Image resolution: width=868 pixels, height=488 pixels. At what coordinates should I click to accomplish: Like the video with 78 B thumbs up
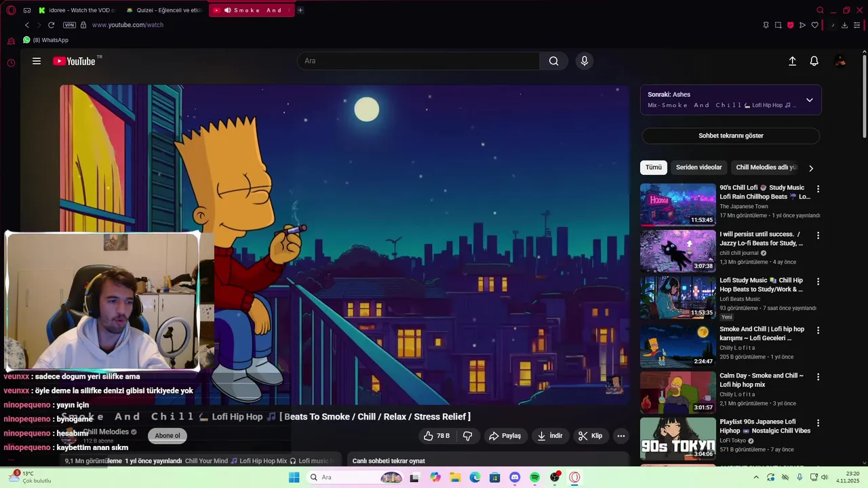[x=437, y=436]
